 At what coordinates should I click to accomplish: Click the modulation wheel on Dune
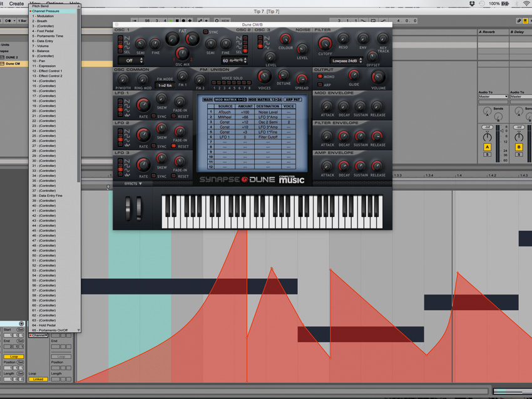[x=139, y=208]
